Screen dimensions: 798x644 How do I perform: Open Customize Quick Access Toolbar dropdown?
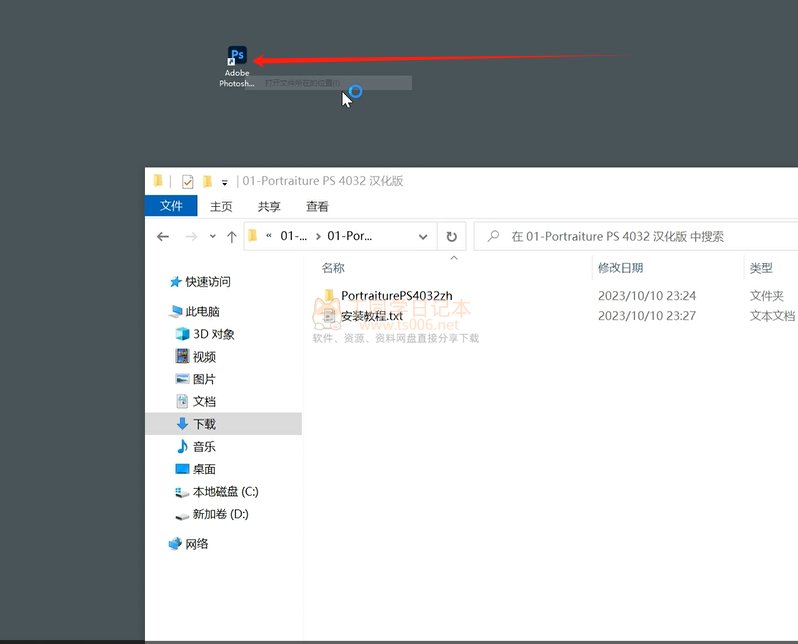coord(225,182)
